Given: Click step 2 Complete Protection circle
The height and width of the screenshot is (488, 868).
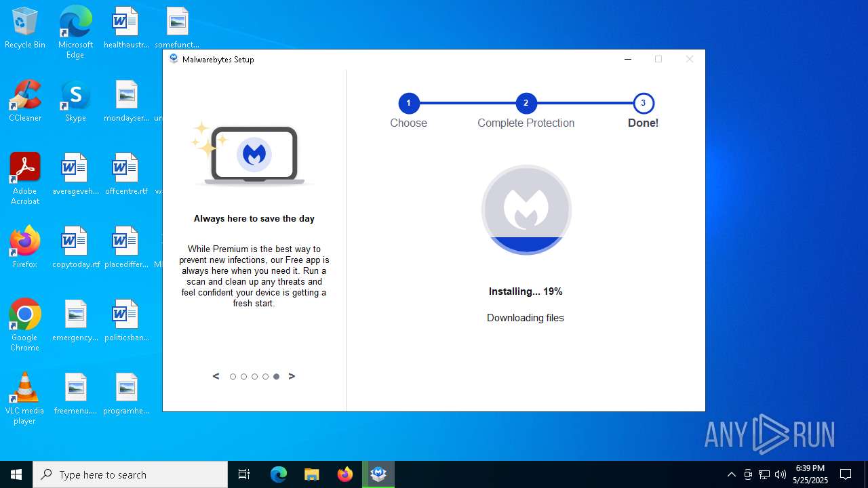Looking at the screenshot, I should coord(526,104).
